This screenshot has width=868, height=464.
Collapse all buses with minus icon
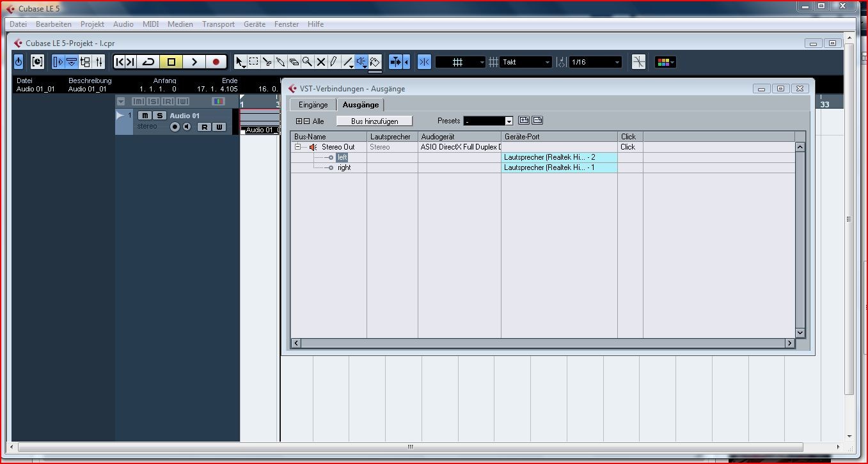point(306,121)
